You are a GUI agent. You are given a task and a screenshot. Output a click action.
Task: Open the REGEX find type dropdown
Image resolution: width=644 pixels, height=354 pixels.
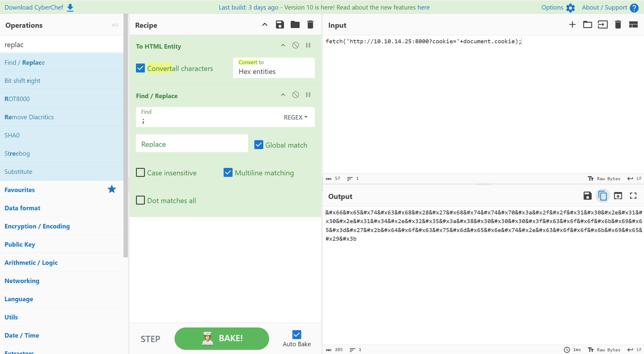(x=295, y=117)
